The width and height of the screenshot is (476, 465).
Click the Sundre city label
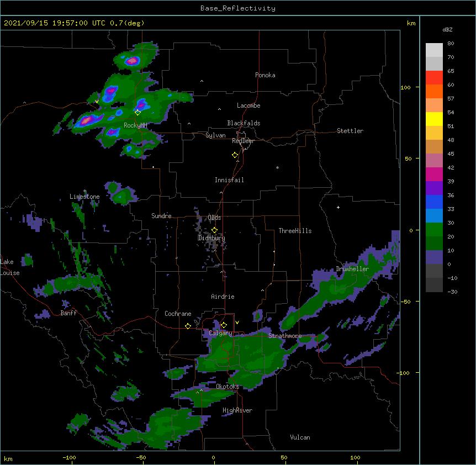click(x=161, y=216)
